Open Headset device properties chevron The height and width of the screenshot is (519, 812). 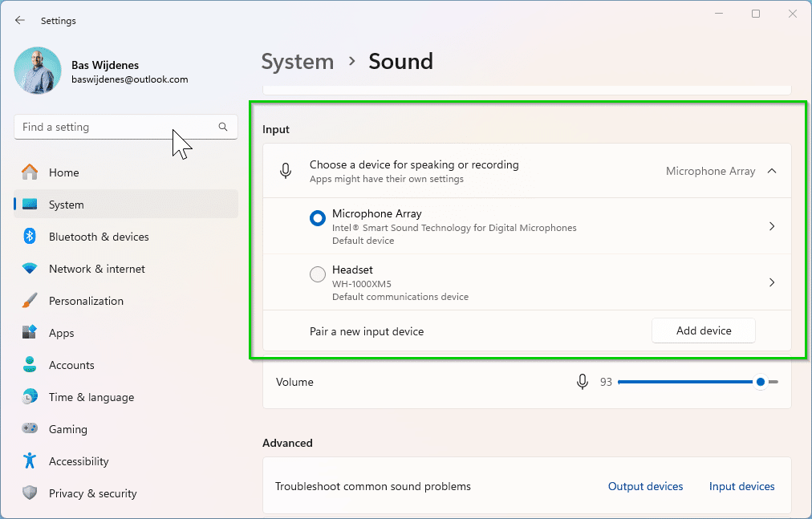[772, 282]
